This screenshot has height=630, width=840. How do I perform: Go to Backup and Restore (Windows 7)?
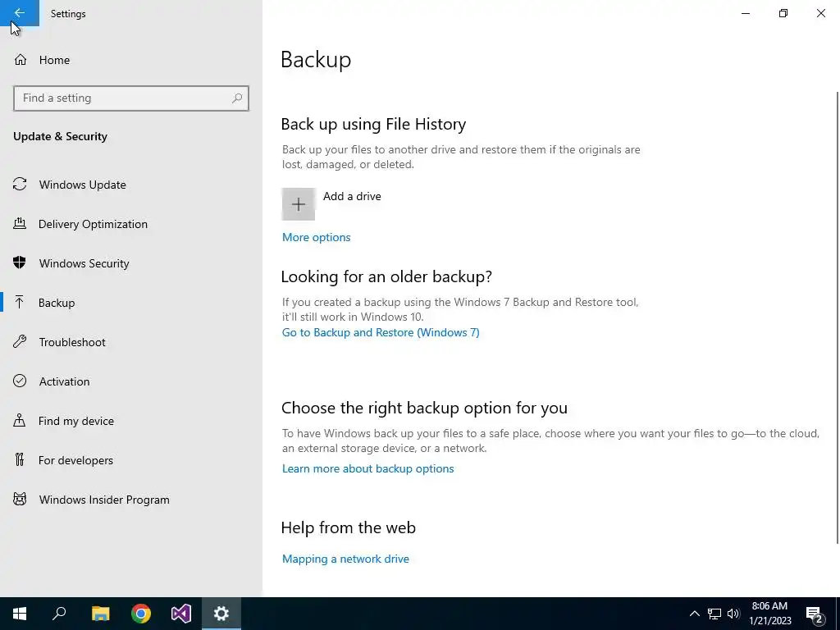click(x=381, y=333)
